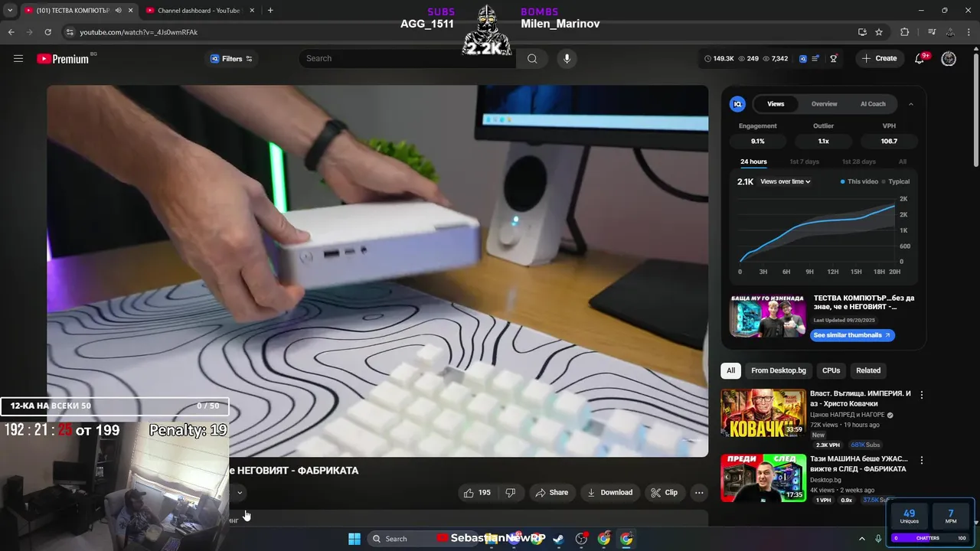Click into YouTube search field
Screen dimensions: 980x551
click(407, 58)
